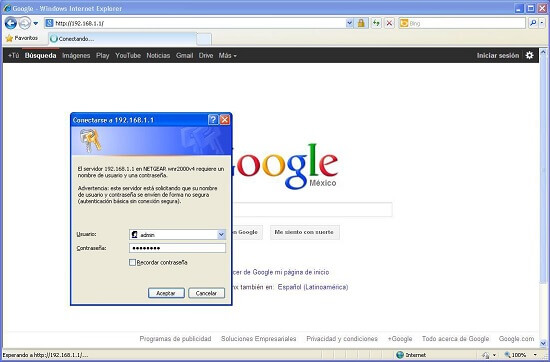Click the red stop loading icon
550x362 pixels.
coord(389,23)
